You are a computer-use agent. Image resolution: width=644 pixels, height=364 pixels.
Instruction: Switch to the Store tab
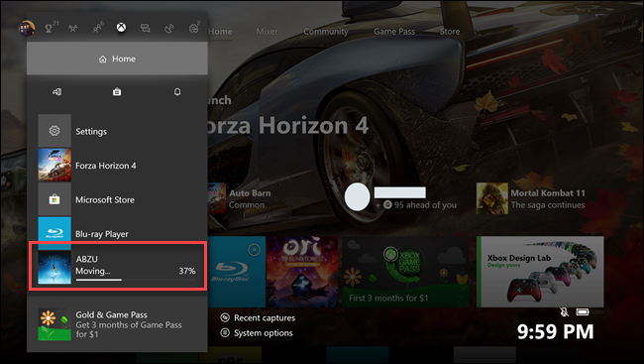click(450, 32)
